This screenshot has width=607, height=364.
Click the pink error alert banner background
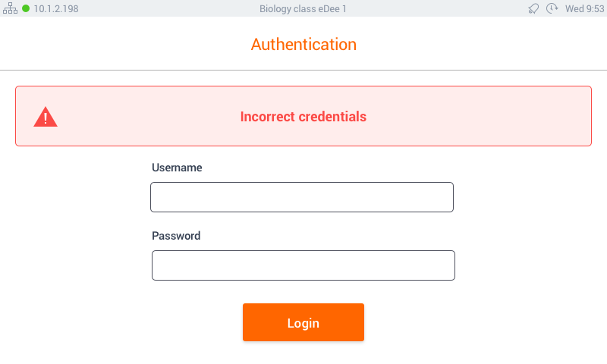pyautogui.click(x=464, y=116)
